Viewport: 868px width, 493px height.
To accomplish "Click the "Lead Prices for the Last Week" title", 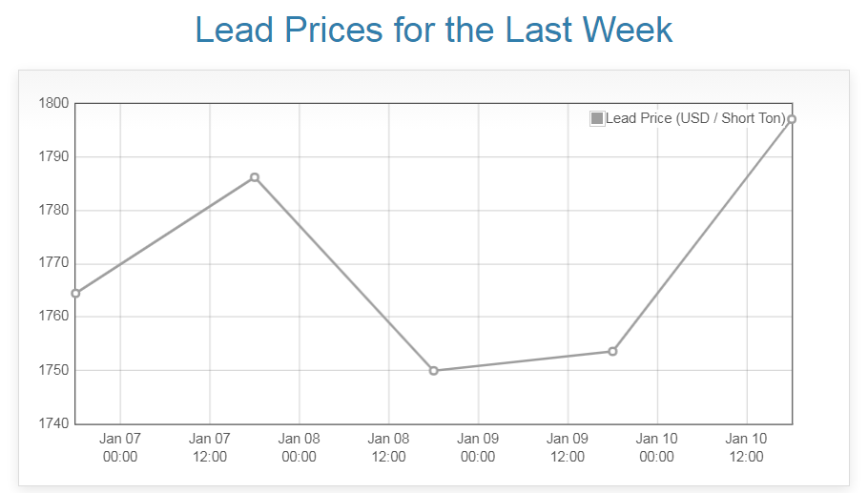I will coord(434,30).
